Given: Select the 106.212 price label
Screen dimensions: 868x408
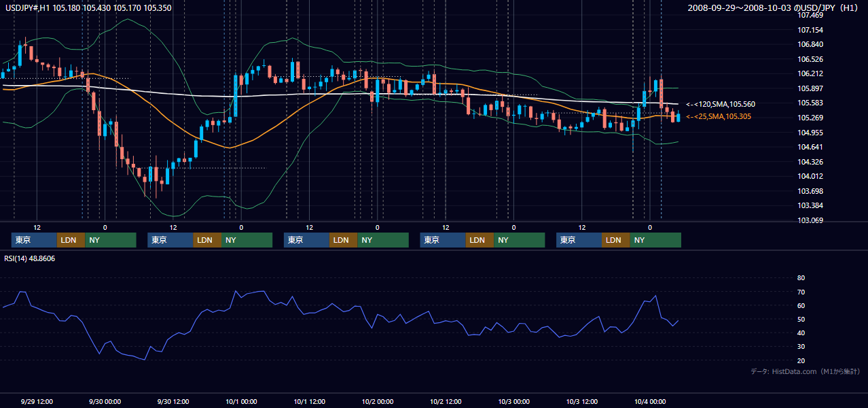Looking at the screenshot, I should pyautogui.click(x=812, y=73).
